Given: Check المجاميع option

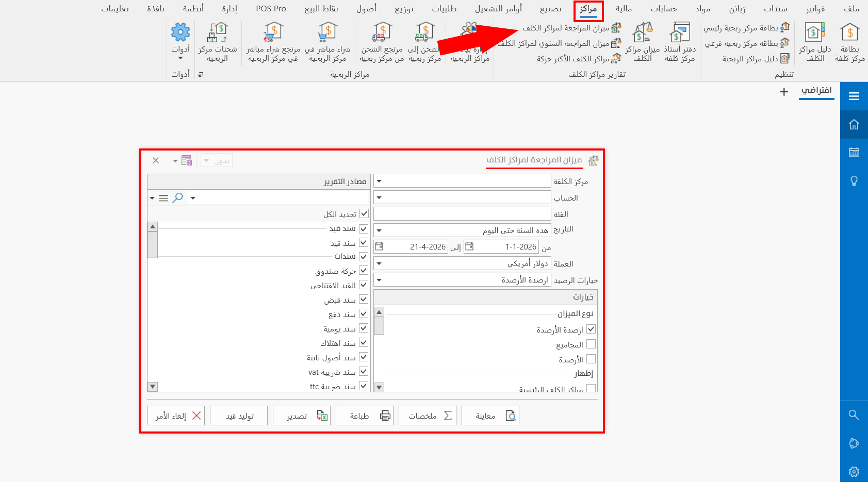Looking at the screenshot, I should click(x=591, y=344).
